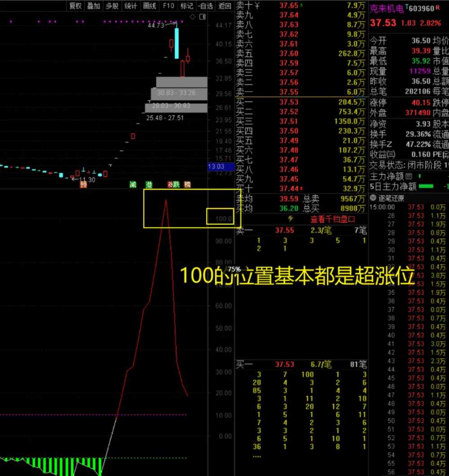Image resolution: width=449 pixels, height=476 pixels.
Task: Click the 预 forecast marker icon
Action: point(84,184)
